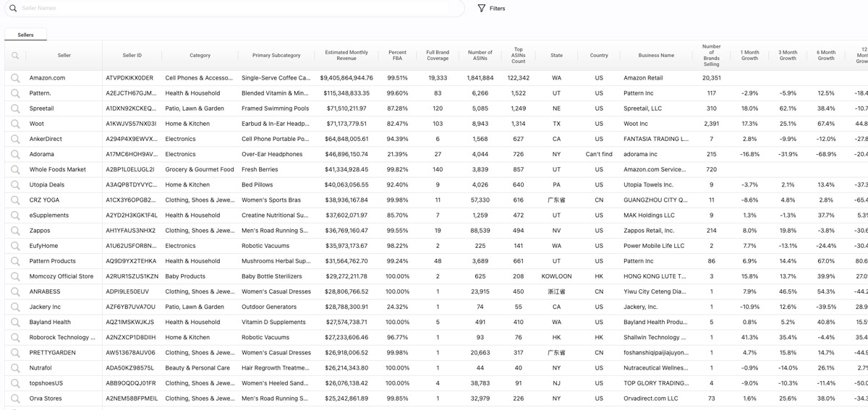
Task: Open details magnifier for Bayland Health row
Action: [15, 322]
